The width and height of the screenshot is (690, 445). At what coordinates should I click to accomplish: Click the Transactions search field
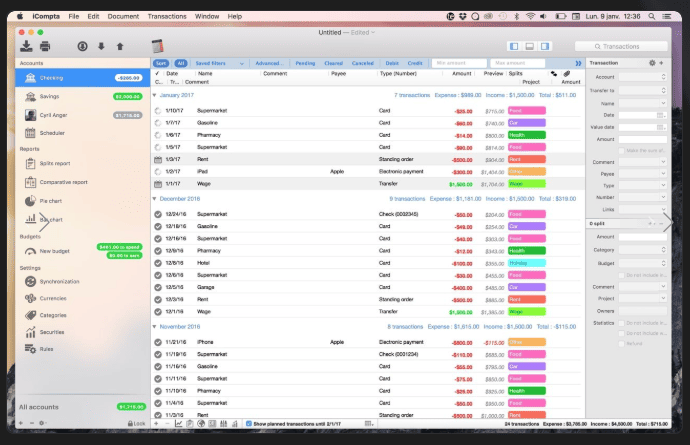(621, 46)
